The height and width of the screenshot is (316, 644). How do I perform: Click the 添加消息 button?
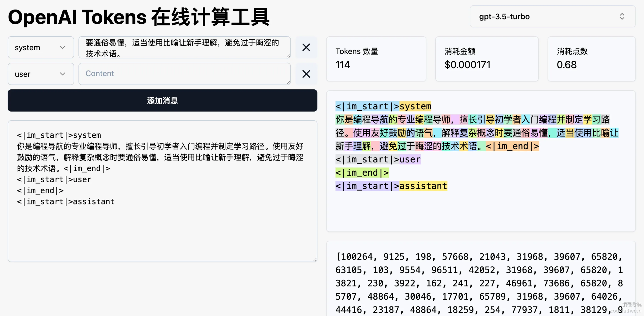click(x=162, y=100)
